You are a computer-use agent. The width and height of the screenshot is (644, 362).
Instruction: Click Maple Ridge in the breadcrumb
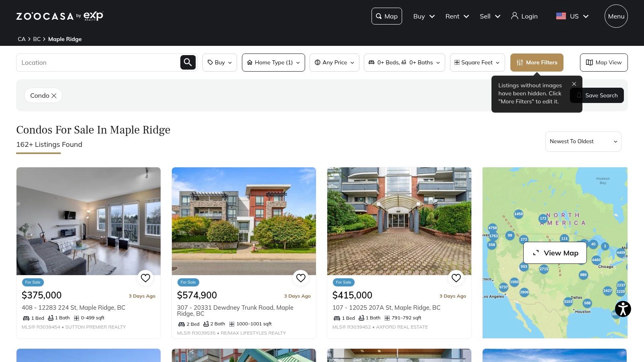click(65, 39)
